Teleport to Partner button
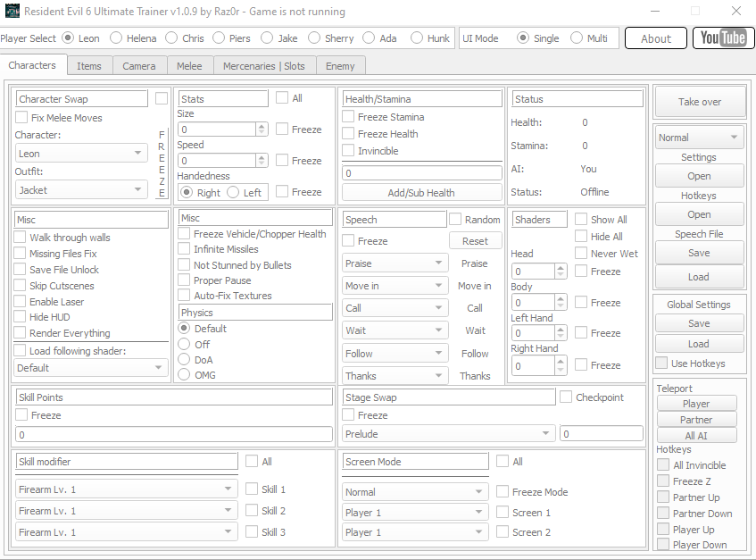Image resolution: width=756 pixels, height=560 pixels. [x=696, y=420]
